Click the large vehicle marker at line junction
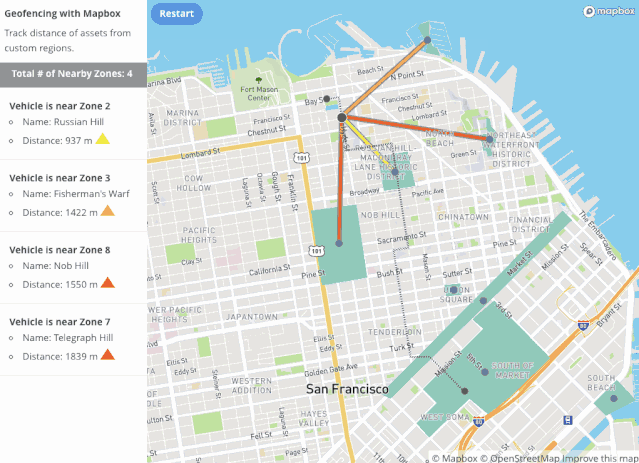Viewport: 639px width, 463px height. [342, 118]
